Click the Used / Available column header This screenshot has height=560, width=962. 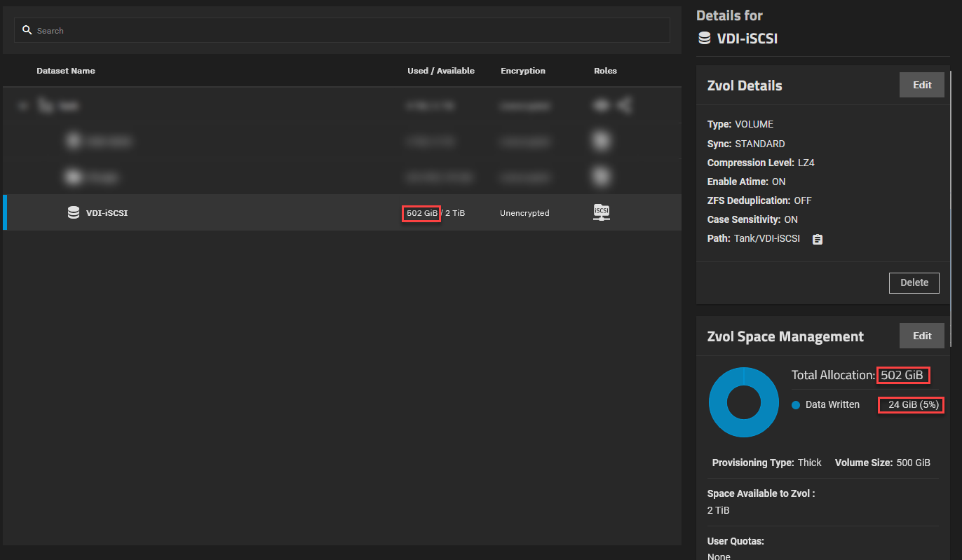(x=441, y=71)
